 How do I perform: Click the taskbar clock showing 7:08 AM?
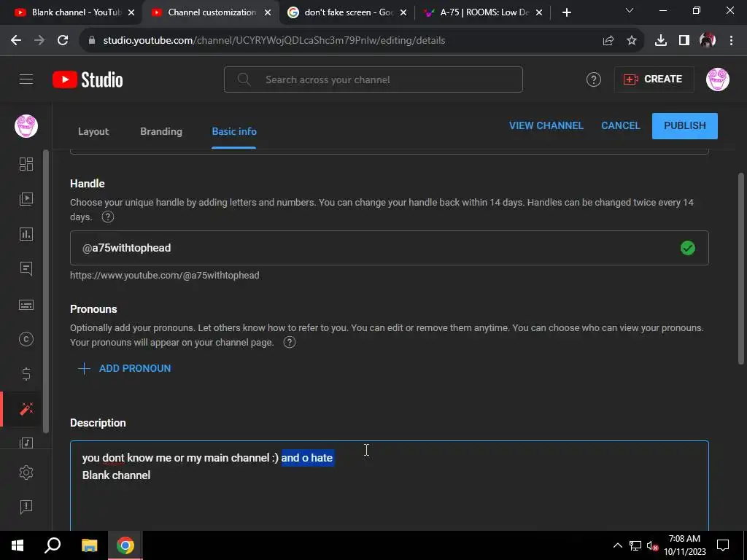[x=684, y=545]
